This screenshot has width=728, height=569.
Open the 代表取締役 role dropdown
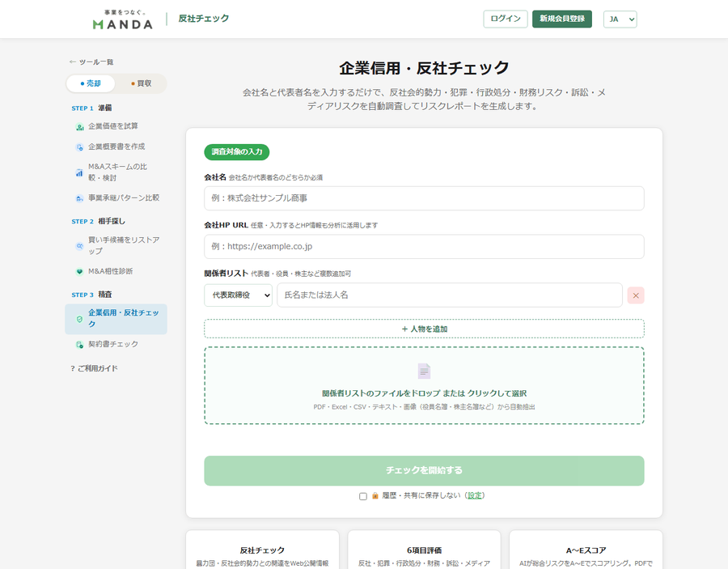238,295
